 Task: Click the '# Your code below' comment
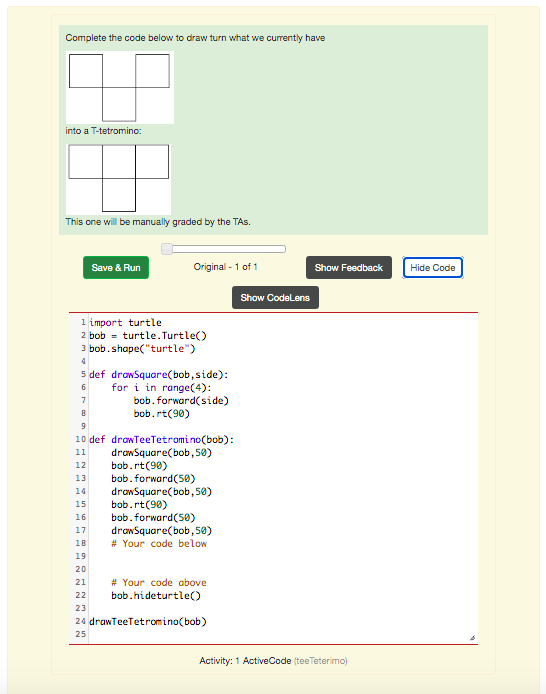(x=159, y=544)
